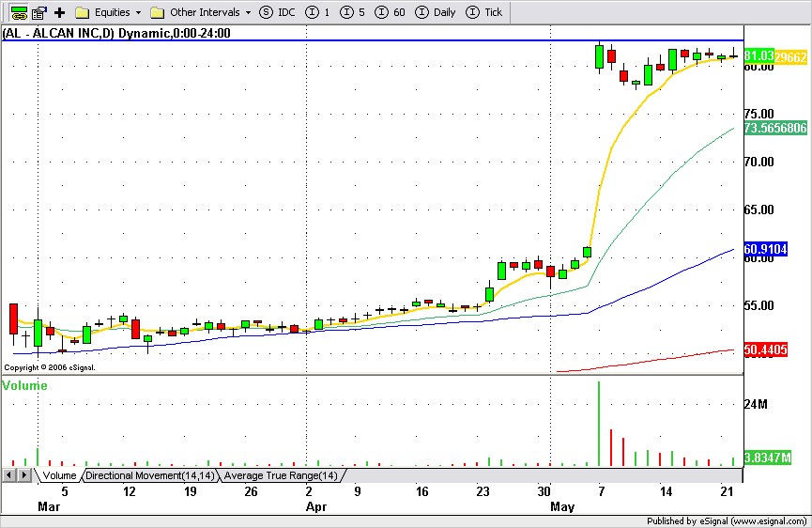Image resolution: width=812 pixels, height=528 pixels.
Task: Switch to Tick interval
Action: pyautogui.click(x=484, y=12)
